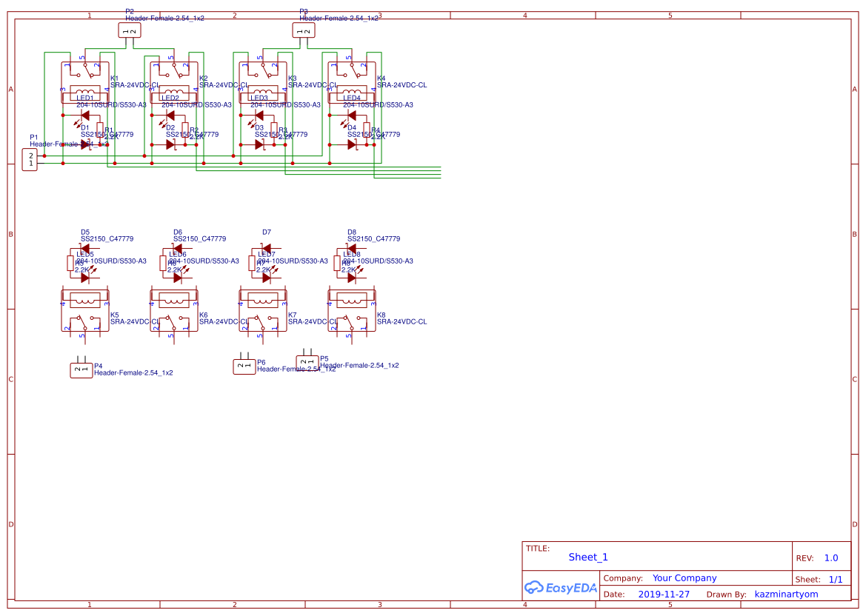Viewport: 866px width, 616px height.
Task: Select the P4 header connector symbol
Action: [81, 369]
